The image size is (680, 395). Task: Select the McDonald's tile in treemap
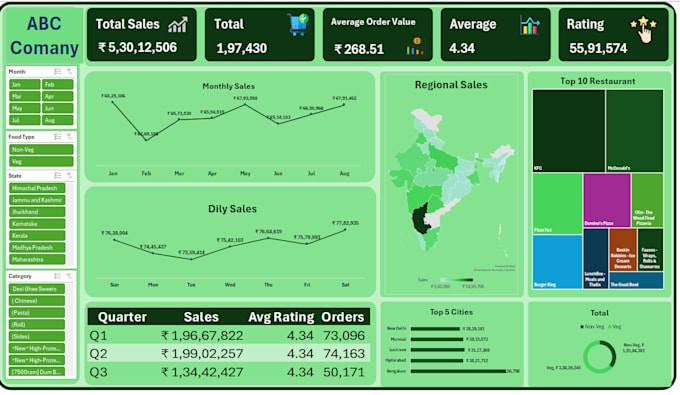point(634,131)
